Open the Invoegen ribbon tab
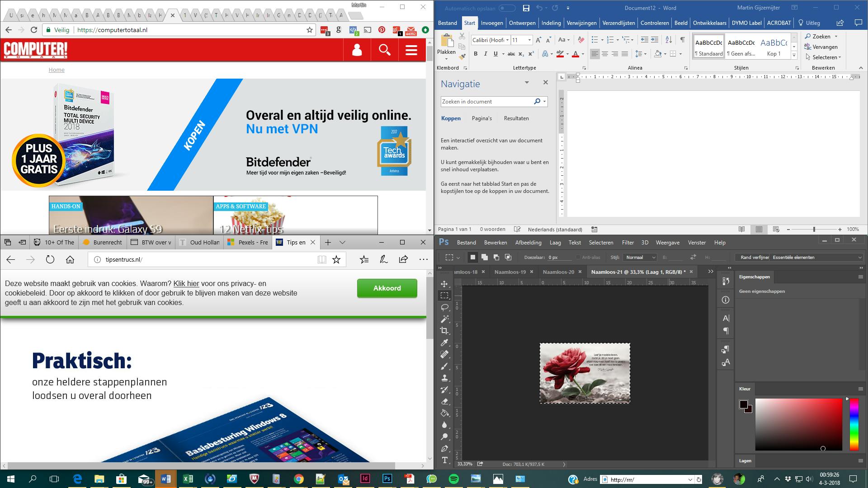868x488 pixels. tap(492, 23)
